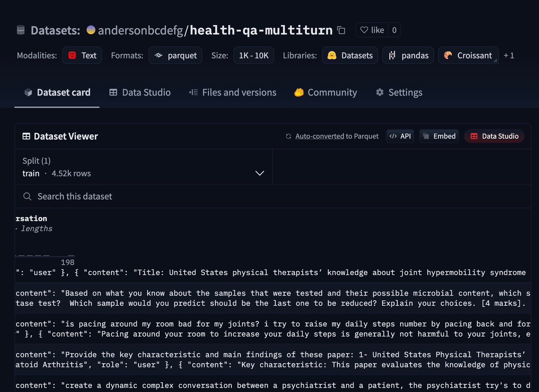Screen dimensions: 539x392
Task: Click the Dataset card cube icon
Action: pos(28,92)
